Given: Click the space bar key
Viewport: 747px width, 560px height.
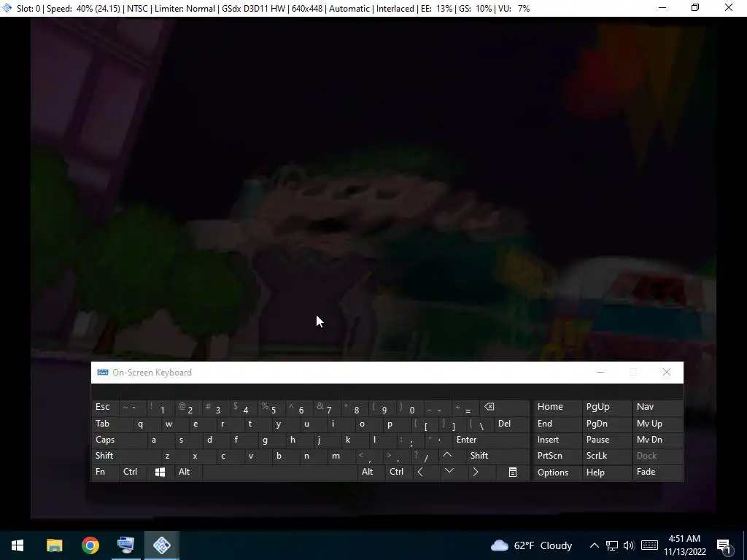Looking at the screenshot, I should click(x=279, y=472).
